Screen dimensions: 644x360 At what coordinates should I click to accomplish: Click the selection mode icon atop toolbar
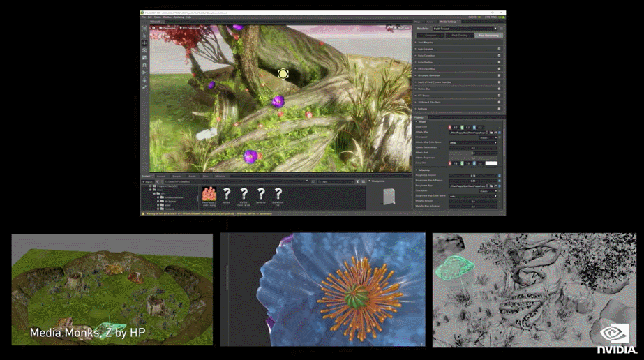[144, 29]
